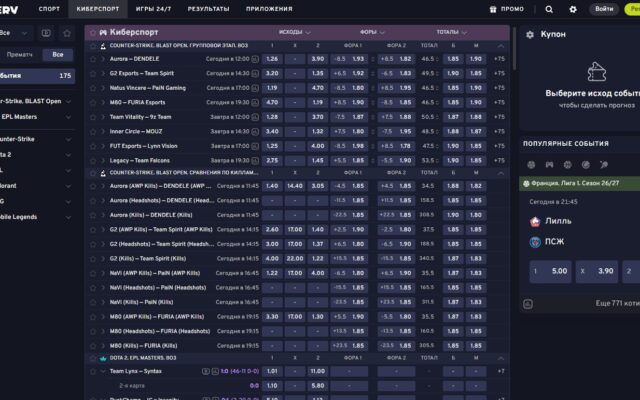
Task: Open +75 more markets for Aurora – DENDELE
Action: click(x=499, y=59)
